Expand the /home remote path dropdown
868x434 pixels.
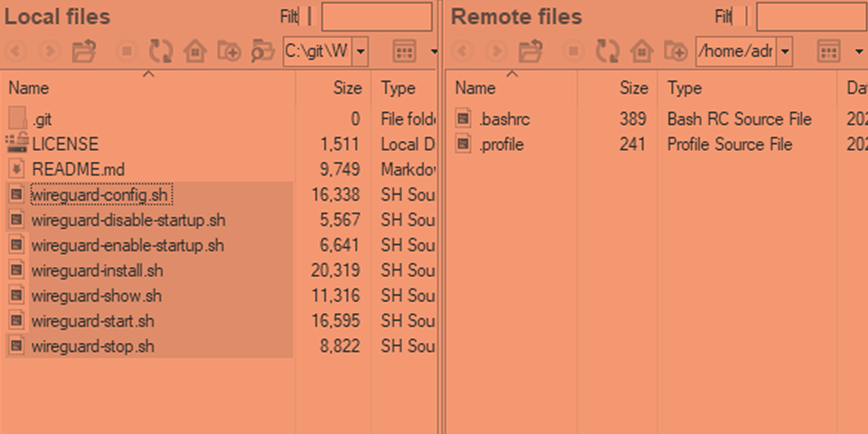pos(785,52)
